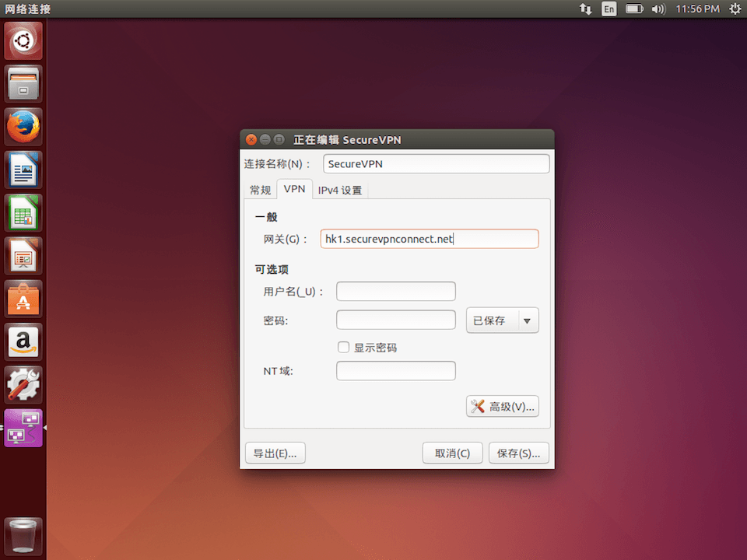This screenshot has width=747, height=560.
Task: Launch Ubuntu Software Center
Action: 23,299
